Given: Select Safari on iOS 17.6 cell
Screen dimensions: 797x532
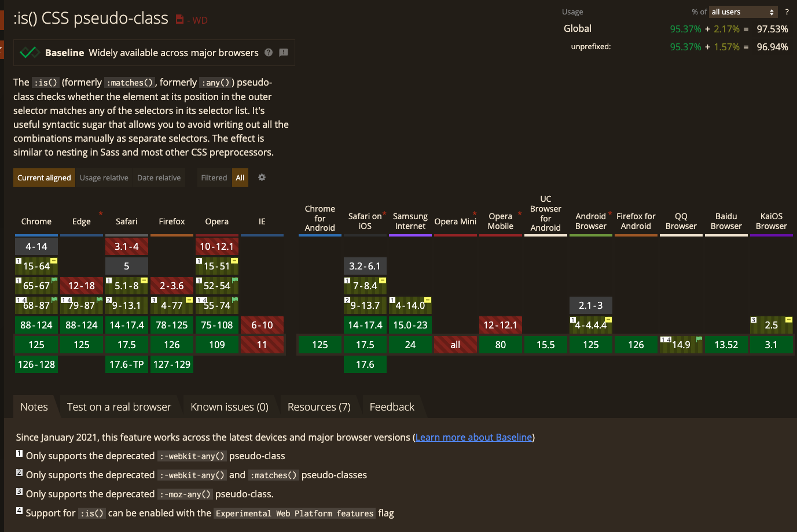Looking at the screenshot, I should (x=365, y=364).
